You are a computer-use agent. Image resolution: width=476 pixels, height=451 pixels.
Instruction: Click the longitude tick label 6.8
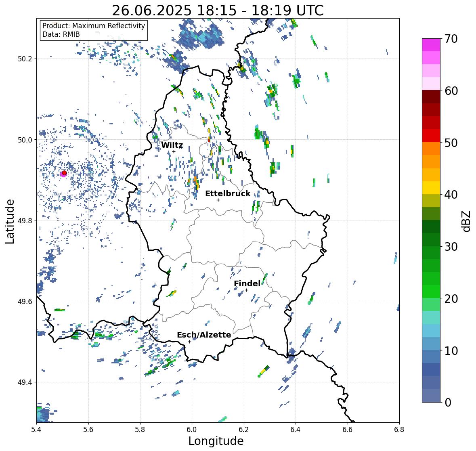(x=399, y=430)
